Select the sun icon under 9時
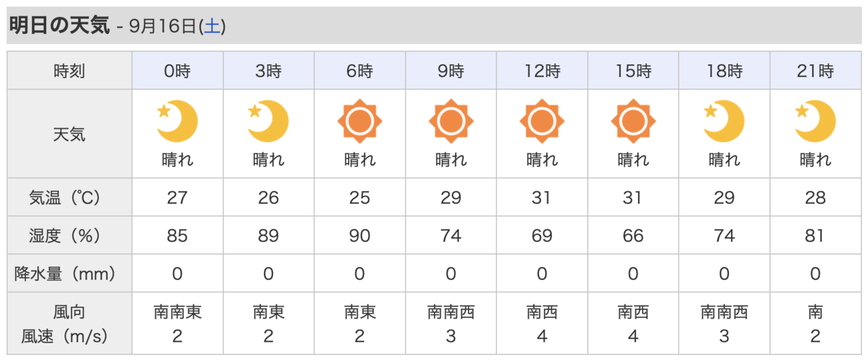 (451, 121)
